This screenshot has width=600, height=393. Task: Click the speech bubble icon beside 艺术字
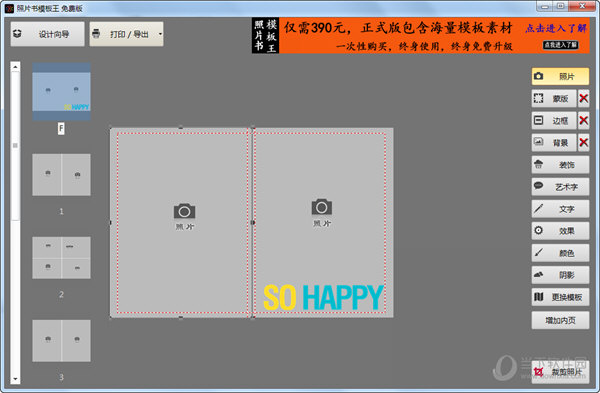[538, 186]
